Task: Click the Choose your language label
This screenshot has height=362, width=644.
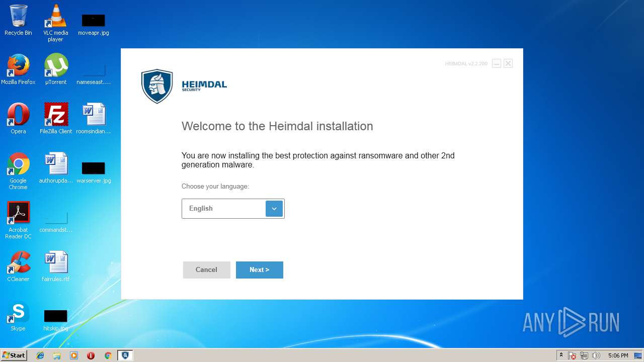Action: coord(215,187)
